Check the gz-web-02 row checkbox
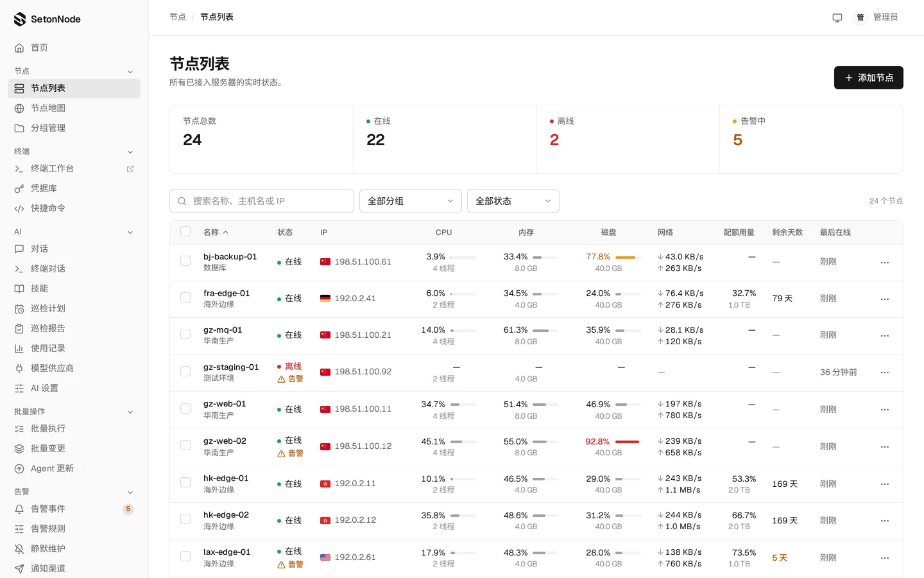924x578 pixels. (x=185, y=446)
